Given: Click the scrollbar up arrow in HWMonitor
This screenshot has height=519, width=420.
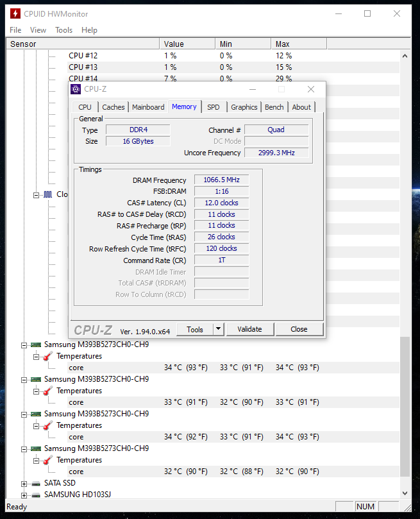Looking at the screenshot, I should point(405,56).
